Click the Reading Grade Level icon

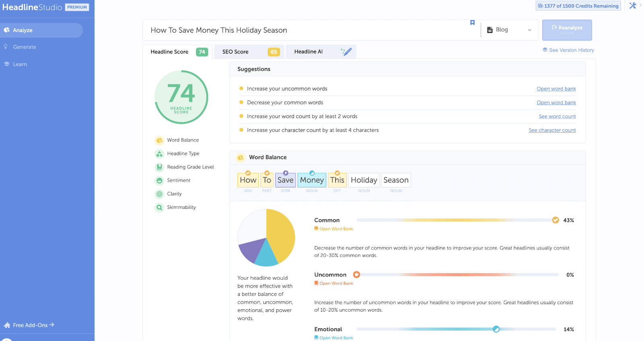159,167
